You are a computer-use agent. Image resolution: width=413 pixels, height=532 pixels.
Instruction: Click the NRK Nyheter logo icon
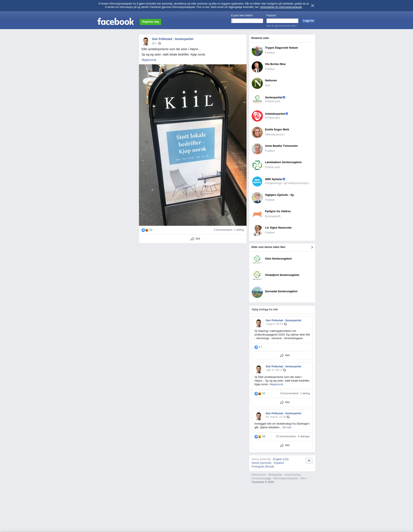[257, 181]
